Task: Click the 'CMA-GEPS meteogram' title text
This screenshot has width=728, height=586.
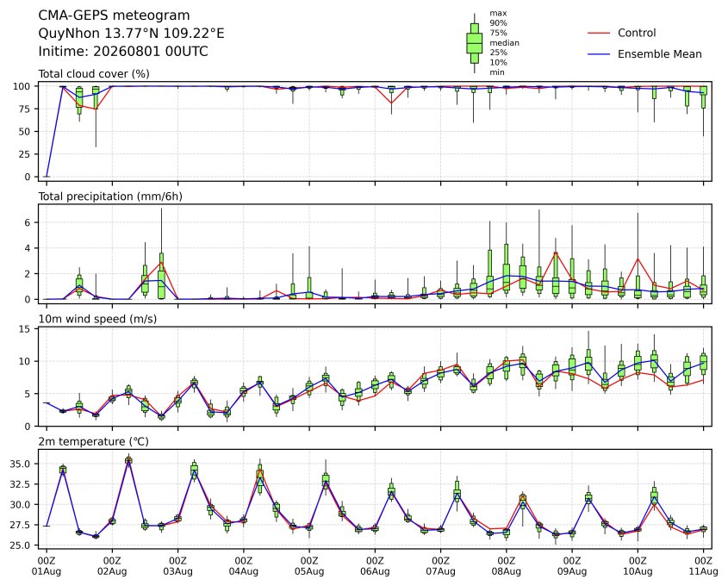Action: (114, 16)
